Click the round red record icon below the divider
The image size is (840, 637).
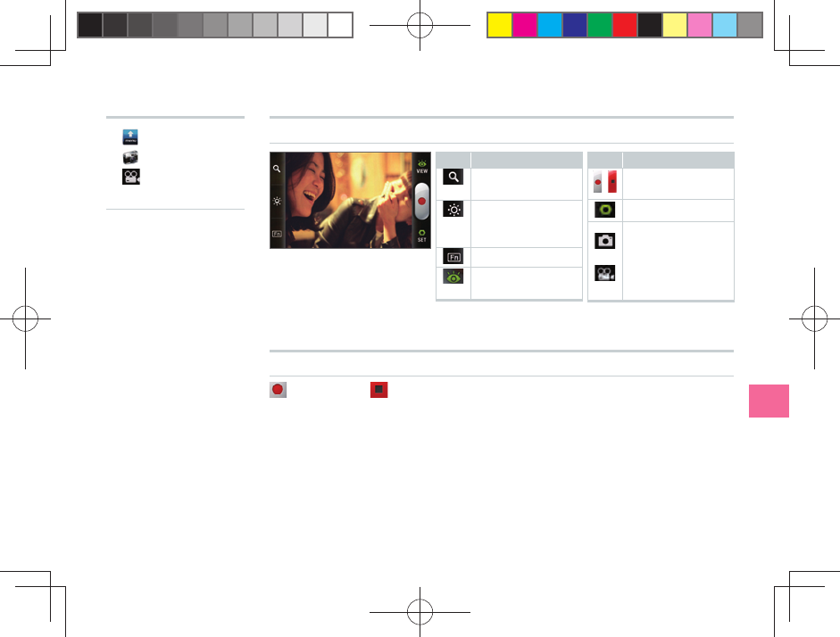[x=278, y=390]
